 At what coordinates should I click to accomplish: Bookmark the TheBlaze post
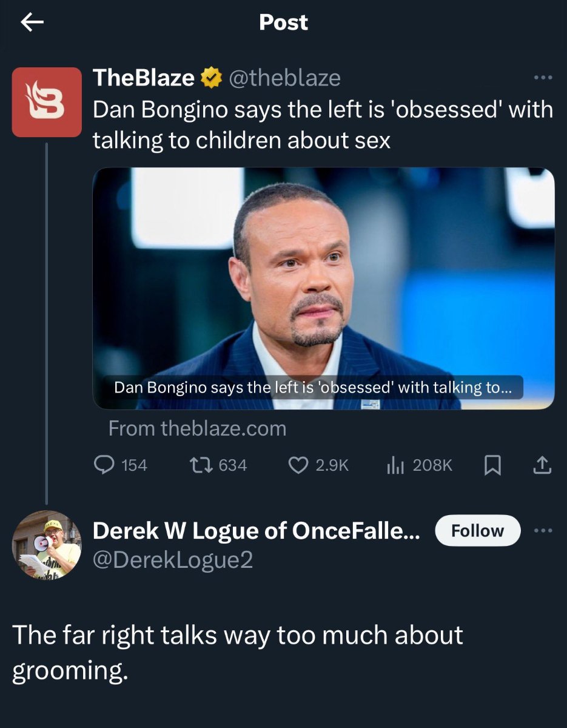pyautogui.click(x=492, y=465)
